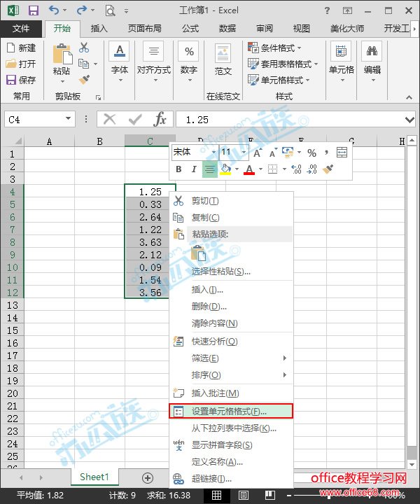This screenshot has height=504, width=420.
Task: Click the Paste clipboard icon in ribbon
Action: point(62,54)
